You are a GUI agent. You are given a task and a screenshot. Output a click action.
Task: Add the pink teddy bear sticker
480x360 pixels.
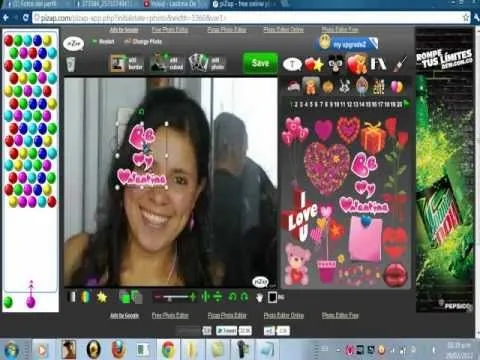(298, 263)
